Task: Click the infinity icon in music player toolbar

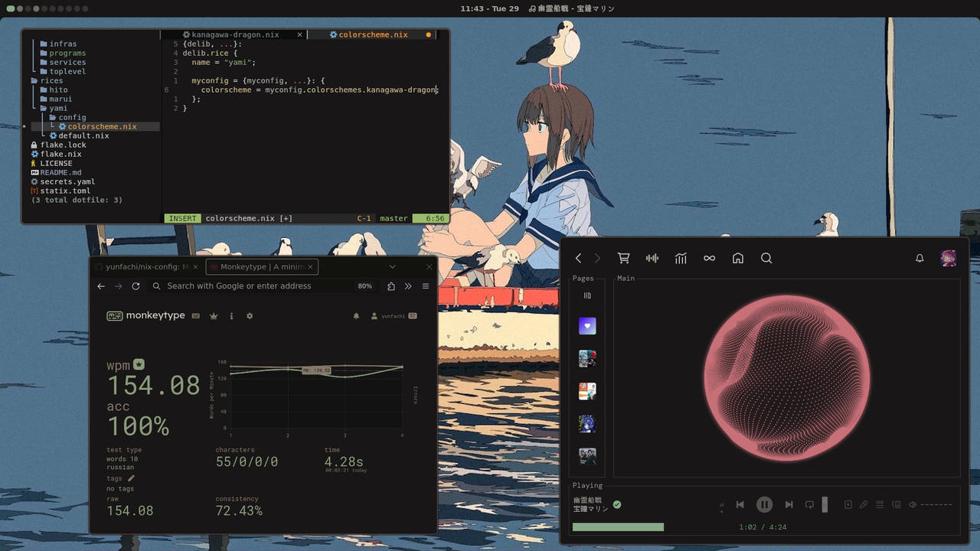Action: tap(710, 259)
